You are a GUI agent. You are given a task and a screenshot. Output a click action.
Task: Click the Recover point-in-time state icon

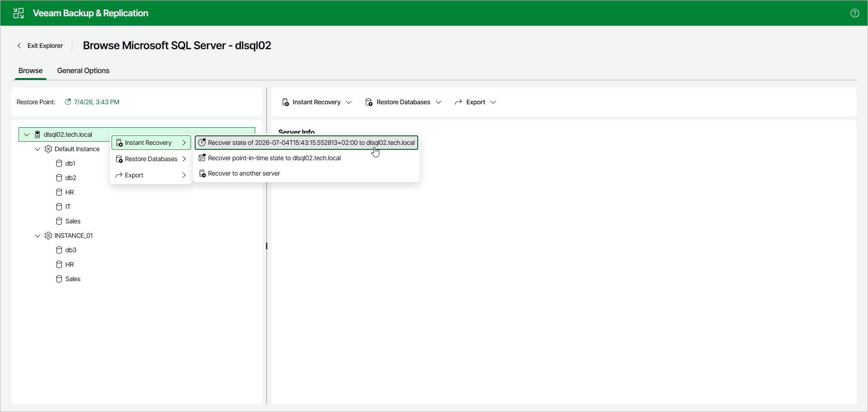coord(202,158)
